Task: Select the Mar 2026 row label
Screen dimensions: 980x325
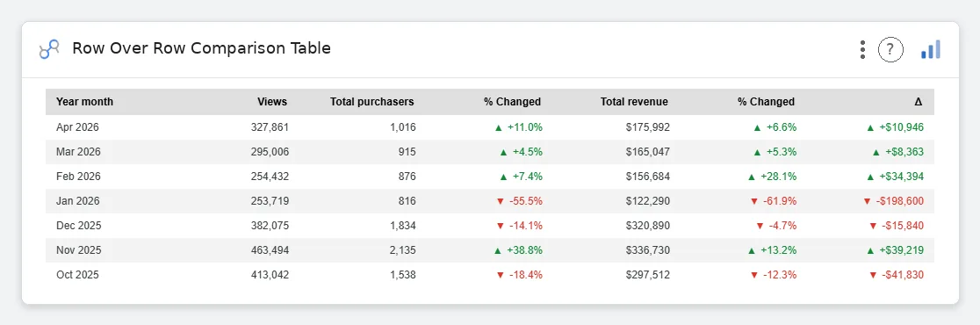Action: click(78, 152)
